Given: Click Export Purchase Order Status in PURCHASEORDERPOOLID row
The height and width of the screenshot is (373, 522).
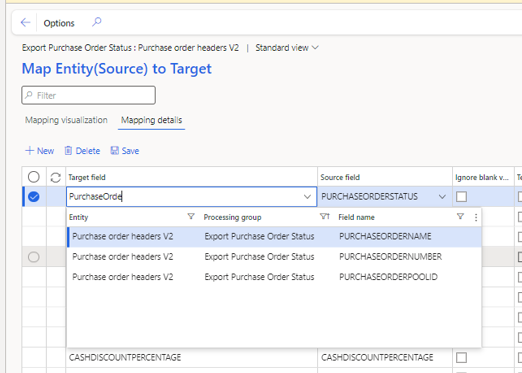Looking at the screenshot, I should 259,277.
